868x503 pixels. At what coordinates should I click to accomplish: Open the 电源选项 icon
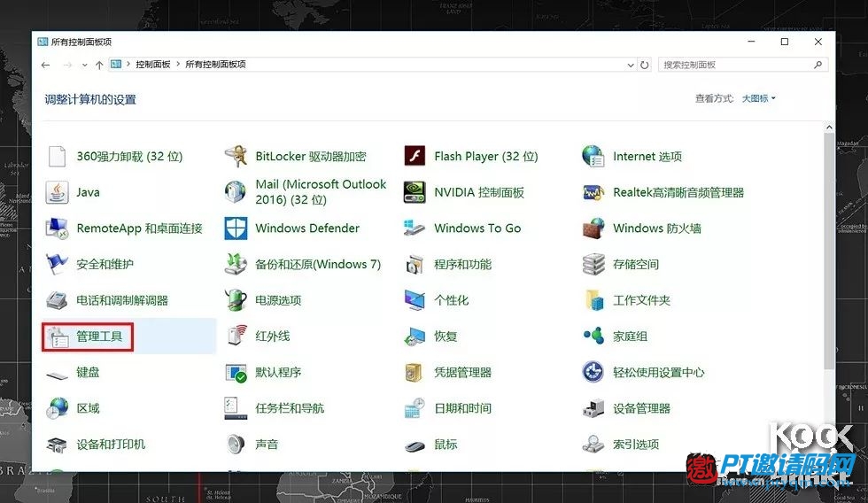(236, 300)
